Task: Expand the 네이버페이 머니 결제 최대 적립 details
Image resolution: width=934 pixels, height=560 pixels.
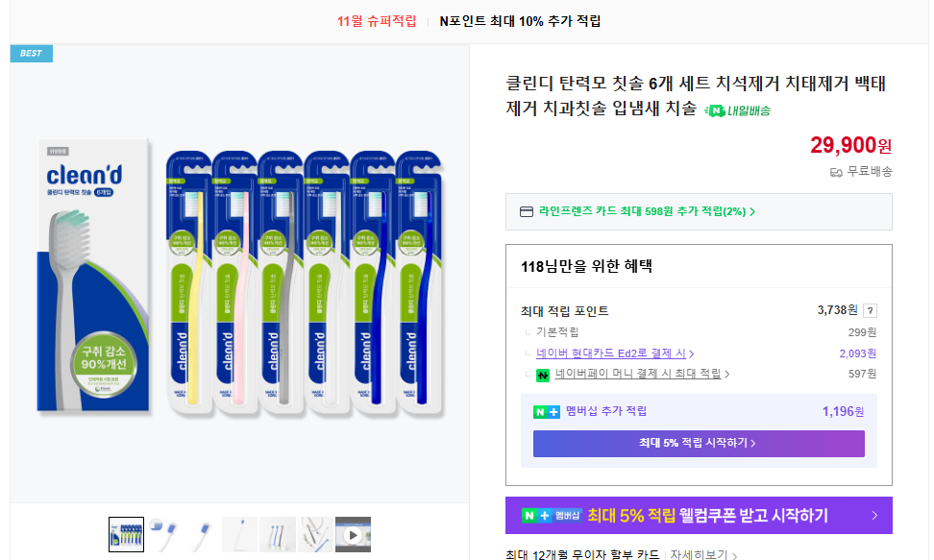Action: 641,373
